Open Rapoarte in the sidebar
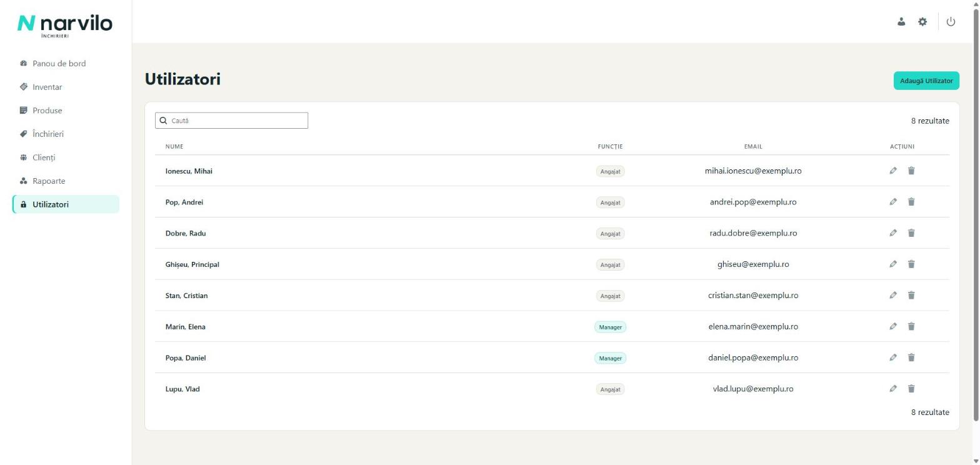This screenshot has height=465, width=980. pyautogui.click(x=66, y=181)
